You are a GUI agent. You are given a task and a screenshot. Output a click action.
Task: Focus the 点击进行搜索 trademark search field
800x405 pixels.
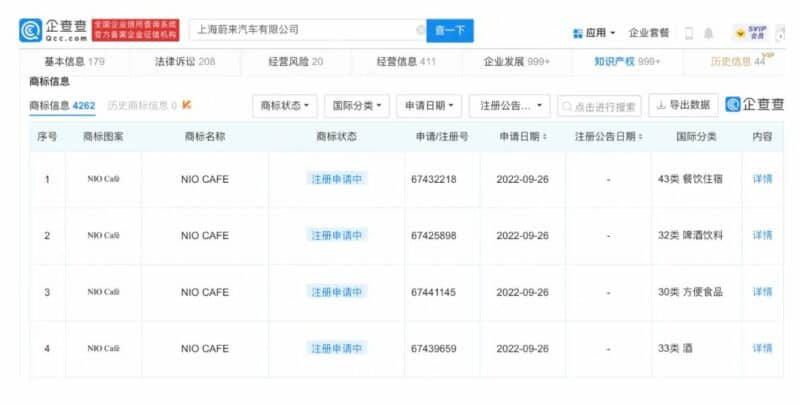pos(599,107)
